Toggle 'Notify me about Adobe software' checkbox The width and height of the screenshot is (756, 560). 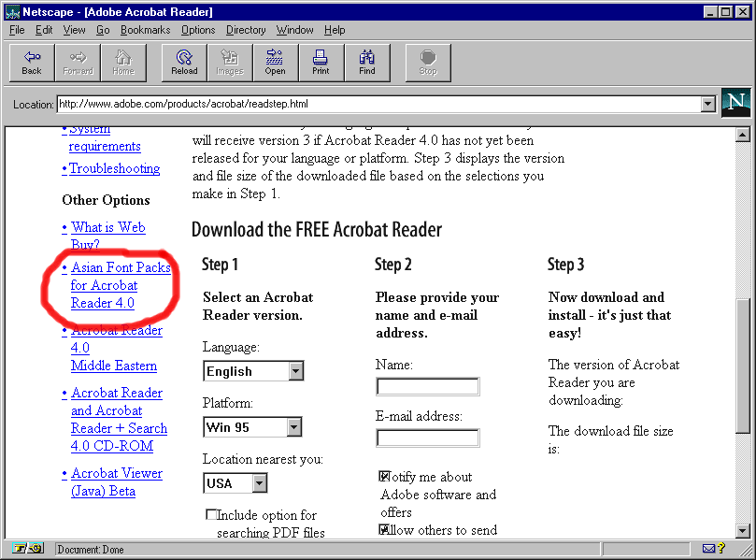point(384,477)
